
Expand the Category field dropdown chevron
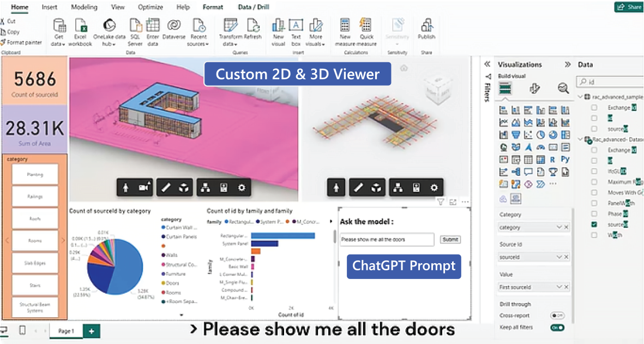[559, 227]
